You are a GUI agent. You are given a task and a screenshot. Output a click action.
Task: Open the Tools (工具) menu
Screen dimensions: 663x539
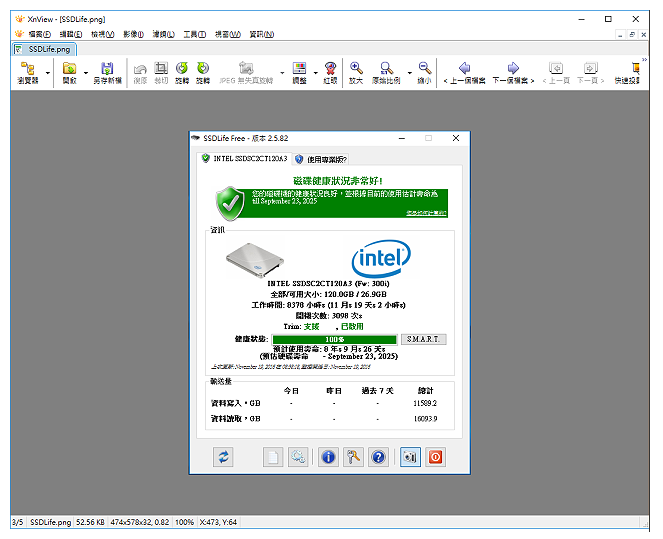tap(195, 34)
